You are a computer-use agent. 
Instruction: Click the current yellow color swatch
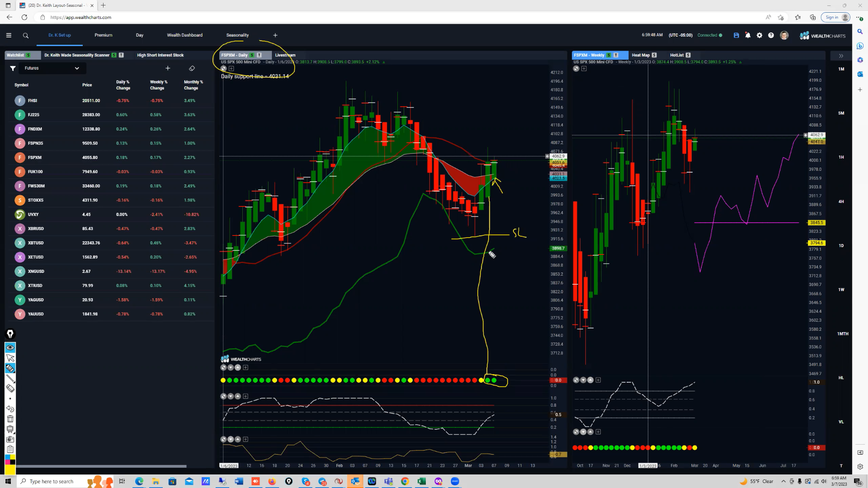(x=10, y=470)
